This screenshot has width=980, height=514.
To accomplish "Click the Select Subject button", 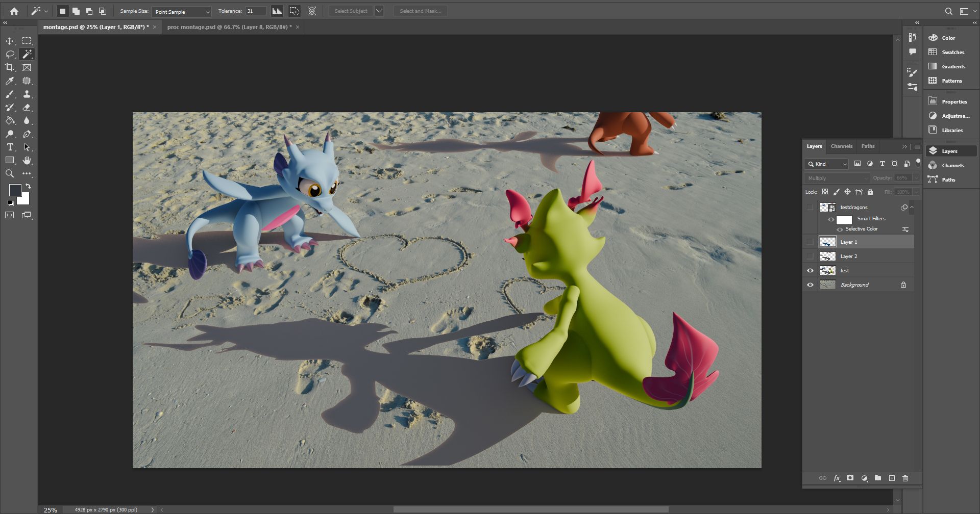I will point(351,11).
